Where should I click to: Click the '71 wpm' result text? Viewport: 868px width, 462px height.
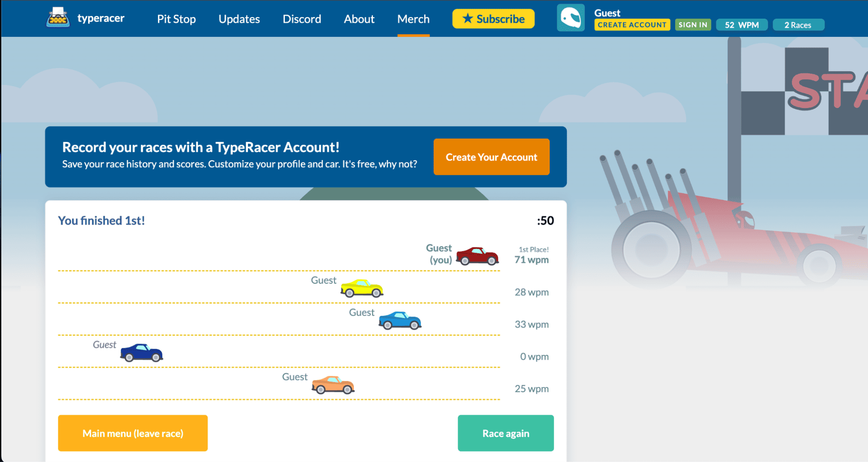click(x=531, y=259)
